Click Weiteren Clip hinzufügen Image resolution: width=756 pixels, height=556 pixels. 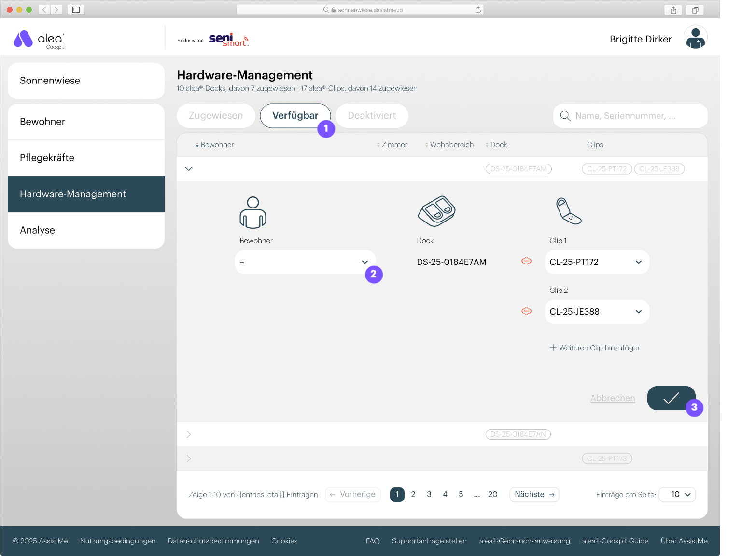pyautogui.click(x=595, y=348)
